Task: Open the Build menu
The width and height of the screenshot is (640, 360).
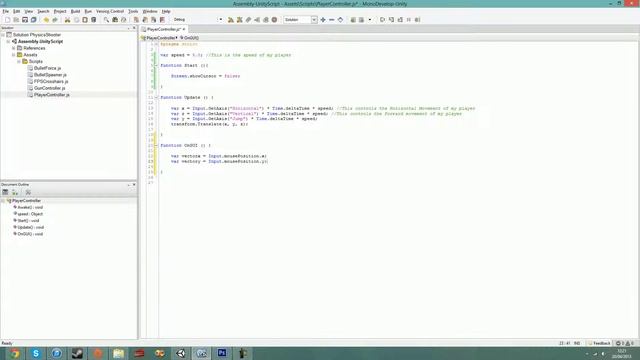Action: [x=76, y=11]
